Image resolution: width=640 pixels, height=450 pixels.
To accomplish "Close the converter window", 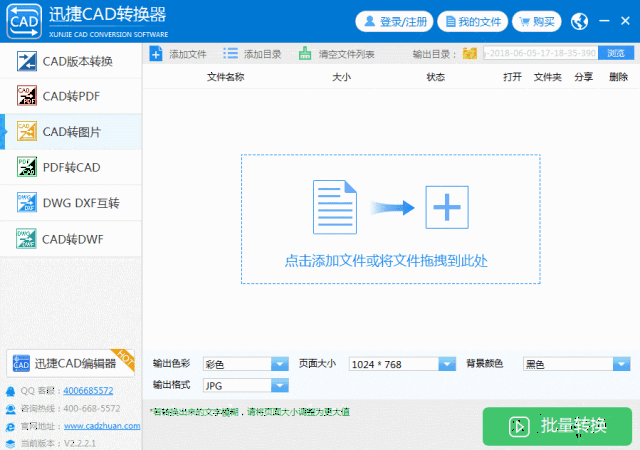I will click(625, 20).
